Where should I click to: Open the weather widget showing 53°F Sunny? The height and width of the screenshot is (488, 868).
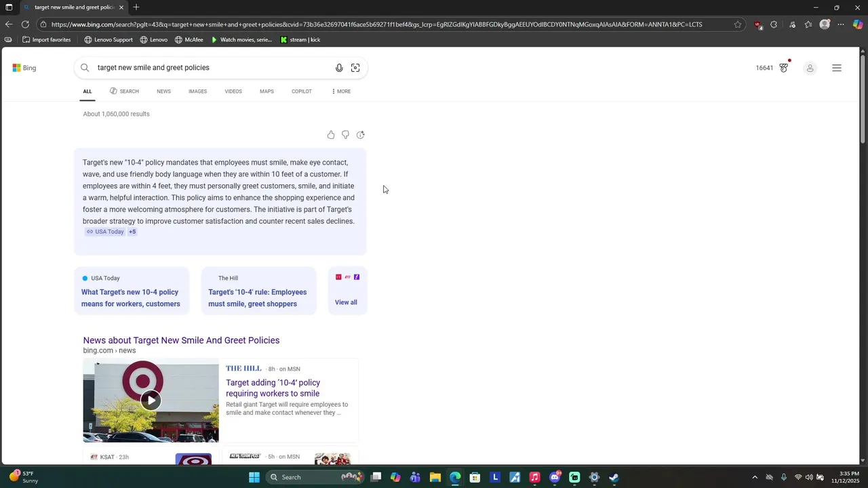coord(24,477)
